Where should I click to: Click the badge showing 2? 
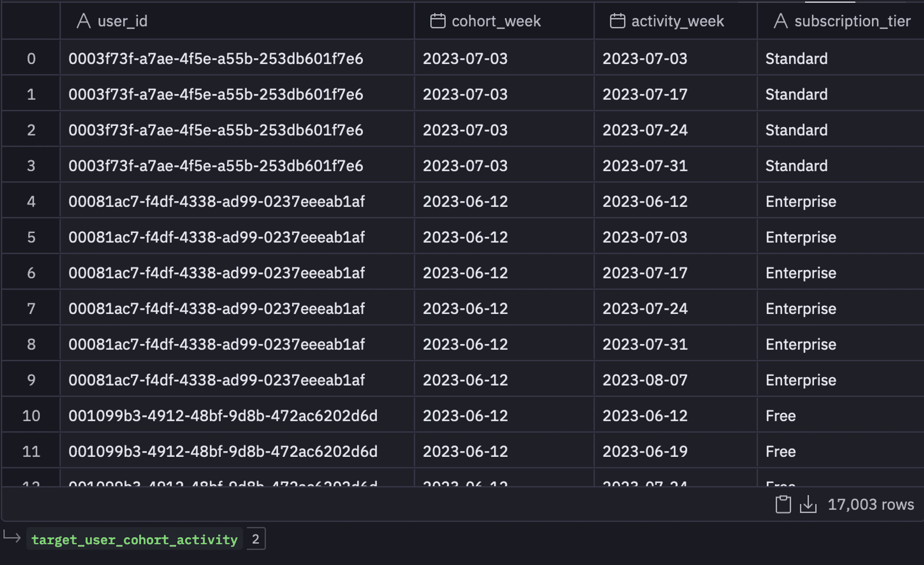tap(255, 539)
